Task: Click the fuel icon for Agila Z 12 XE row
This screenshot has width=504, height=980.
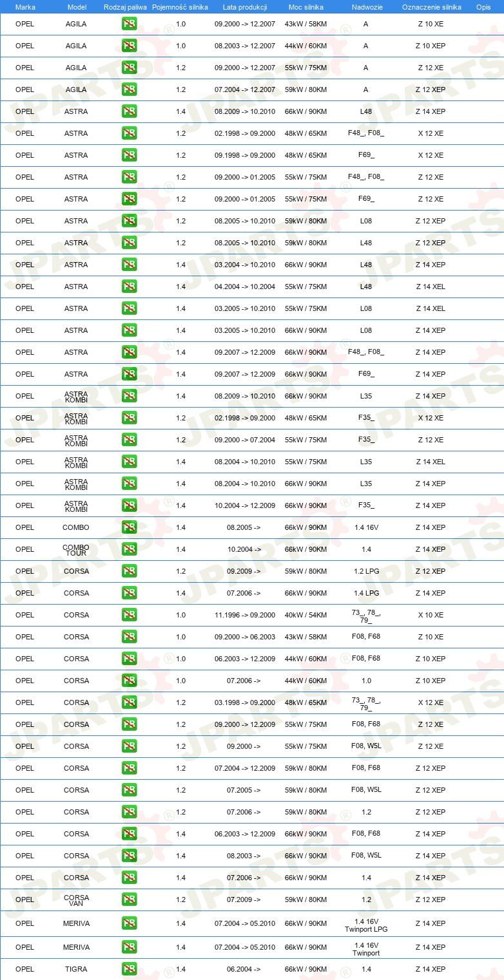Action: coord(130,68)
